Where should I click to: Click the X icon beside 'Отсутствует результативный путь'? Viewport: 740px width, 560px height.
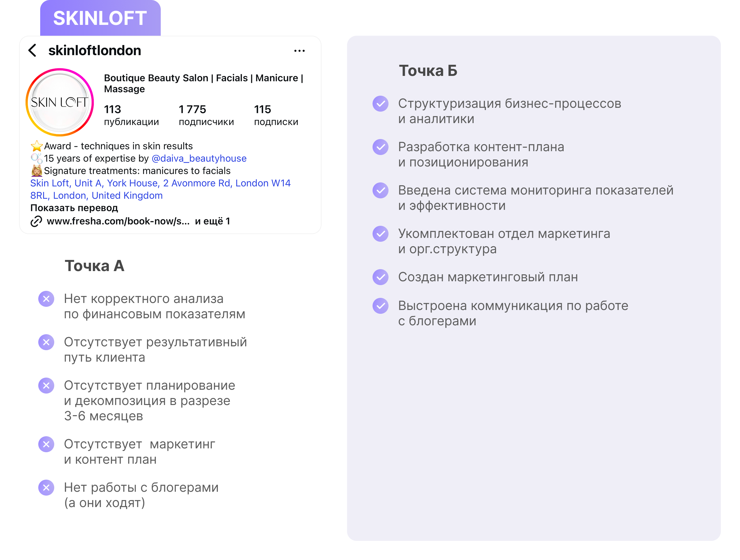[x=46, y=342]
